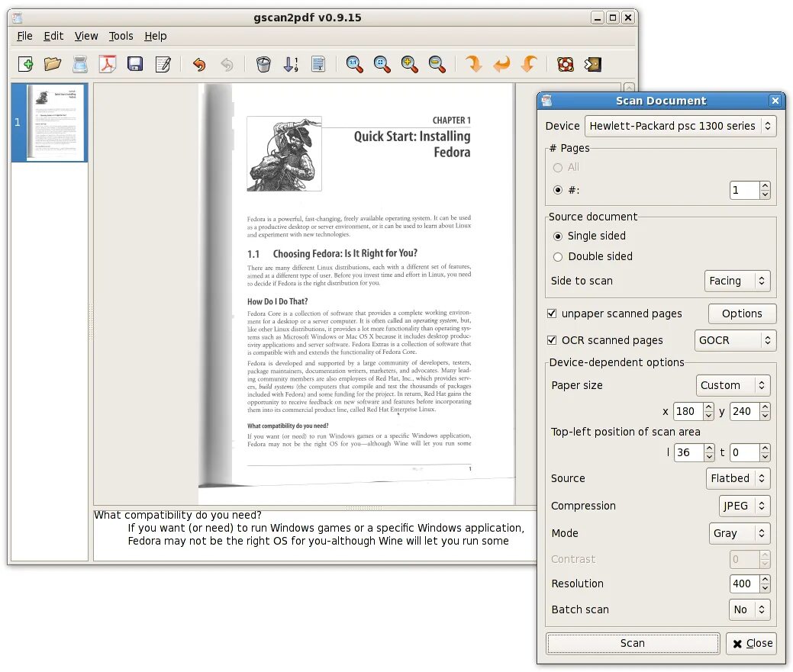
Task: Toggle OCR scanned pages checkbox
Action: click(552, 340)
